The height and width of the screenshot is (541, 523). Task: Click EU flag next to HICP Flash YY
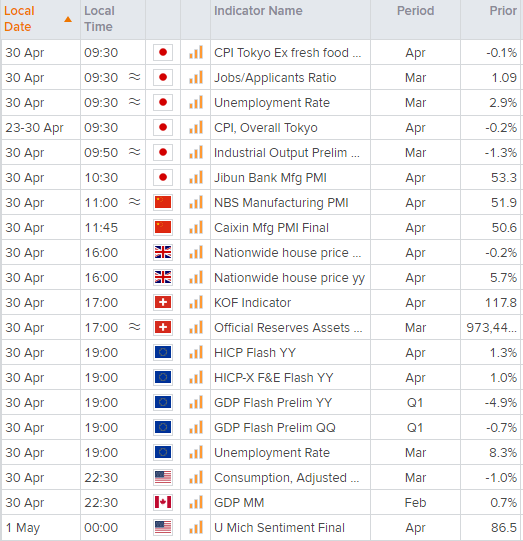163,353
